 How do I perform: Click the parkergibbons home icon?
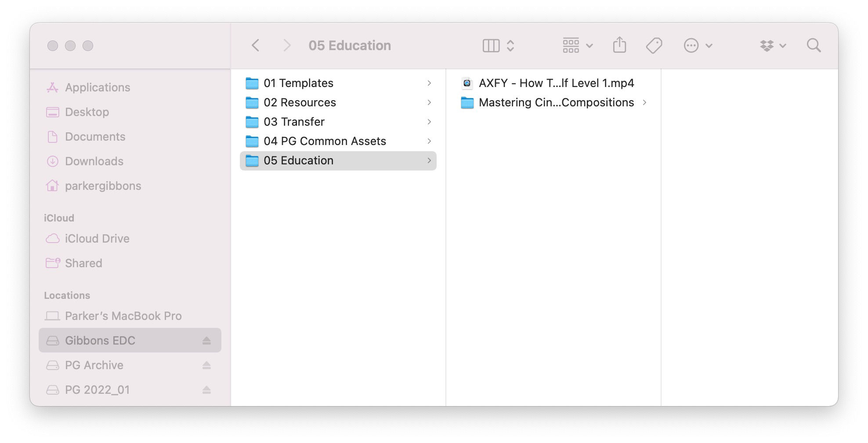52,186
